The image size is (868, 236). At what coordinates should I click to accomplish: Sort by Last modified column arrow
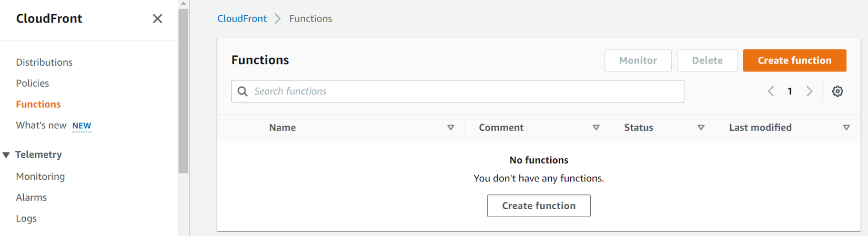846,128
